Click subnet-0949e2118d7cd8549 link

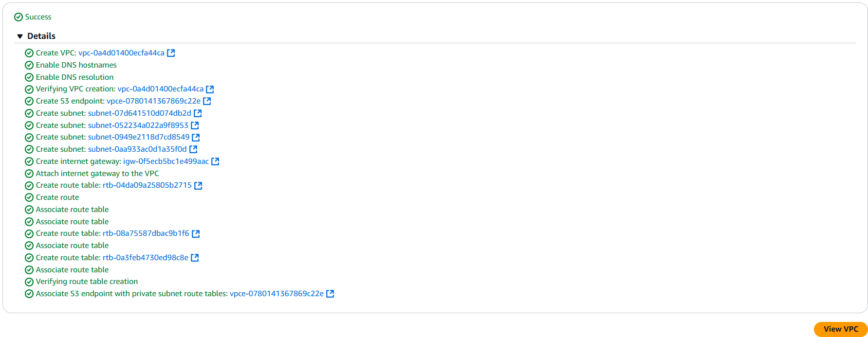pos(138,137)
